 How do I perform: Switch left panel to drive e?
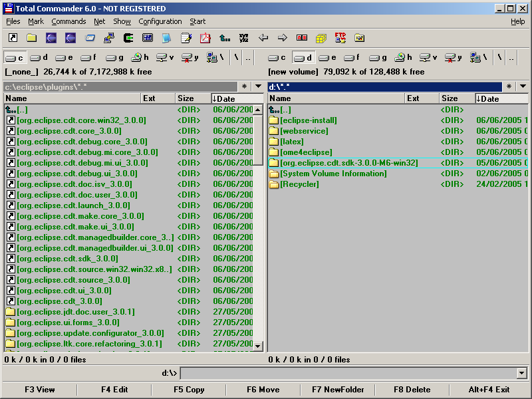click(64, 58)
